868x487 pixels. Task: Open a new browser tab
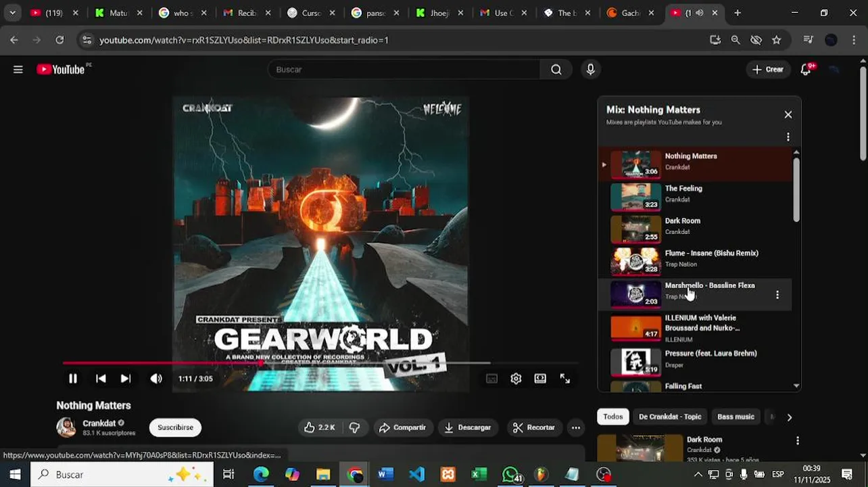pyautogui.click(x=738, y=13)
